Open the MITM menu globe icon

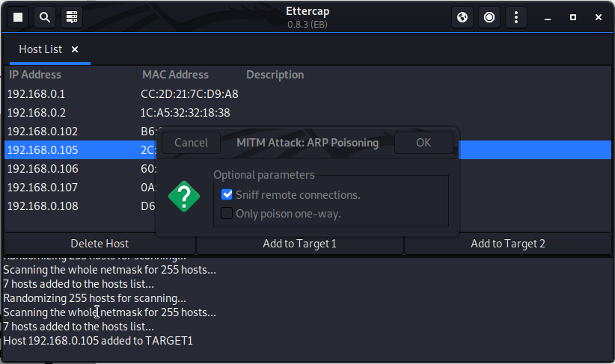(x=463, y=17)
